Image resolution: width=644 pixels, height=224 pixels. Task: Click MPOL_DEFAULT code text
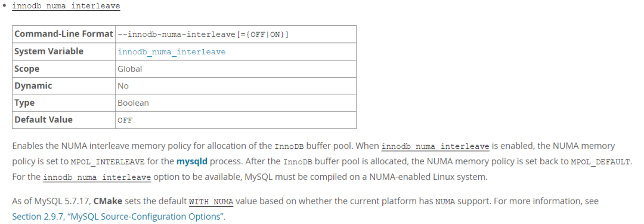click(x=600, y=162)
